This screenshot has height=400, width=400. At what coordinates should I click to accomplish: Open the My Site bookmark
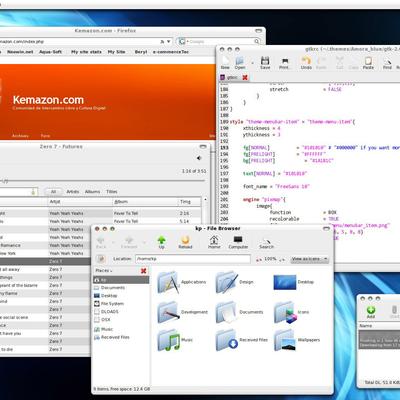click(116, 52)
